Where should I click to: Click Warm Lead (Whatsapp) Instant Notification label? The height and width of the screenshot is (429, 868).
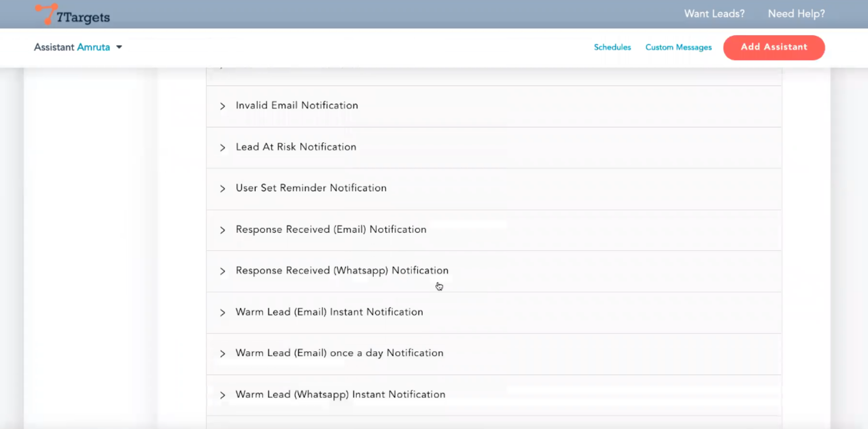click(x=340, y=394)
